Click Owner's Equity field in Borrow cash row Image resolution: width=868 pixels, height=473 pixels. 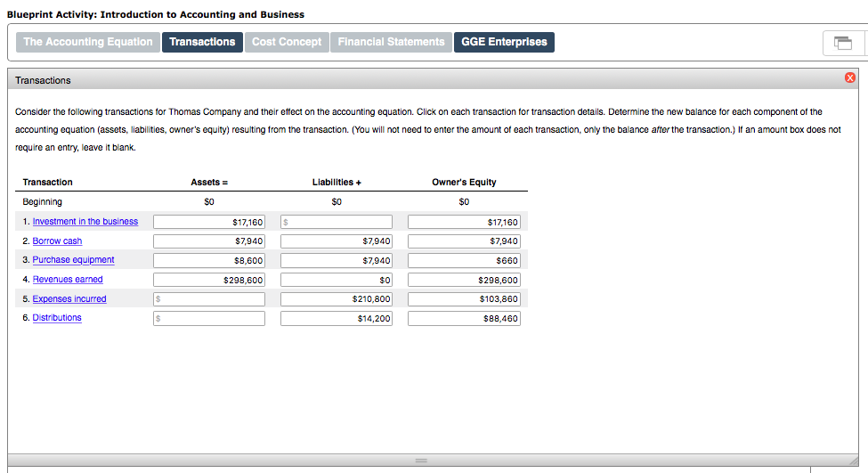pos(464,241)
